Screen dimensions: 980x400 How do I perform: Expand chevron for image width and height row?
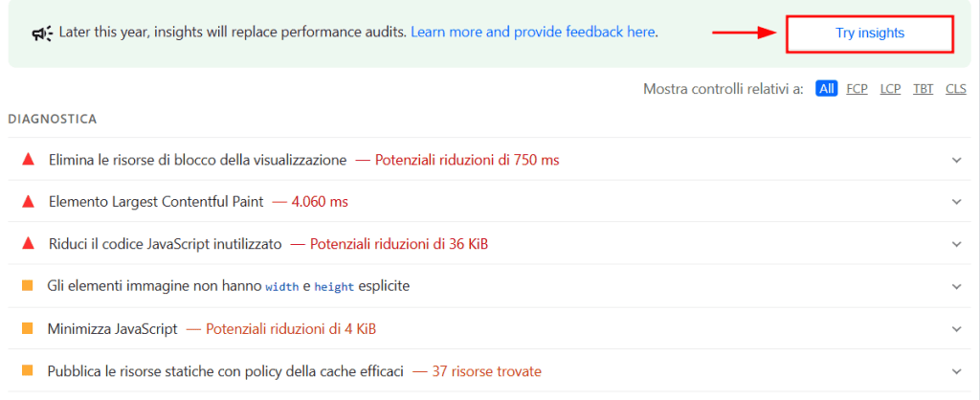[x=956, y=286]
